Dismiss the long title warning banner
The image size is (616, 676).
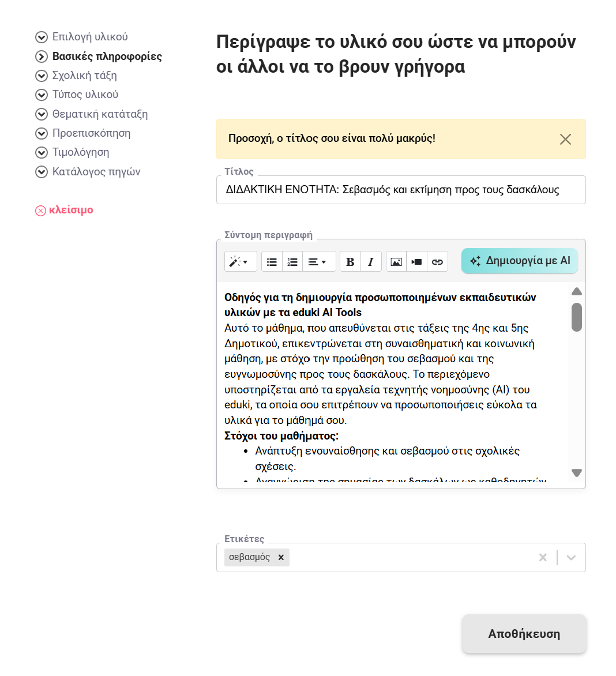[x=565, y=139]
